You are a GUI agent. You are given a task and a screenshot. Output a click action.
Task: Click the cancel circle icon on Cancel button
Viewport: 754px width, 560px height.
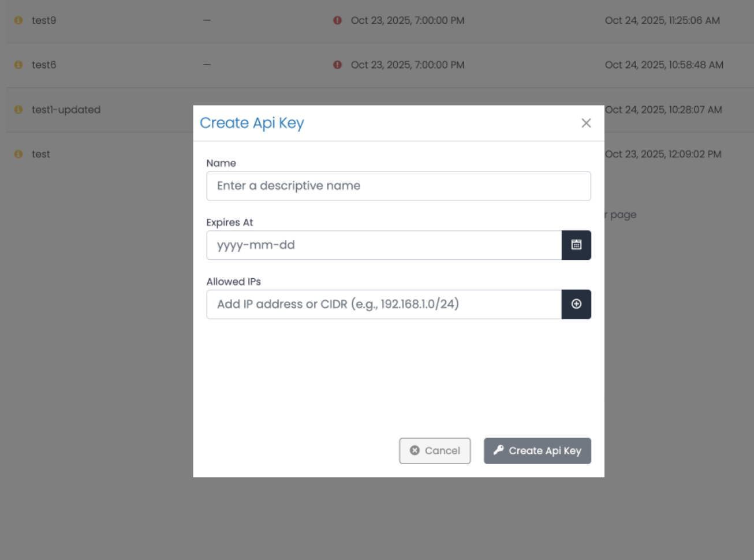(x=413, y=451)
